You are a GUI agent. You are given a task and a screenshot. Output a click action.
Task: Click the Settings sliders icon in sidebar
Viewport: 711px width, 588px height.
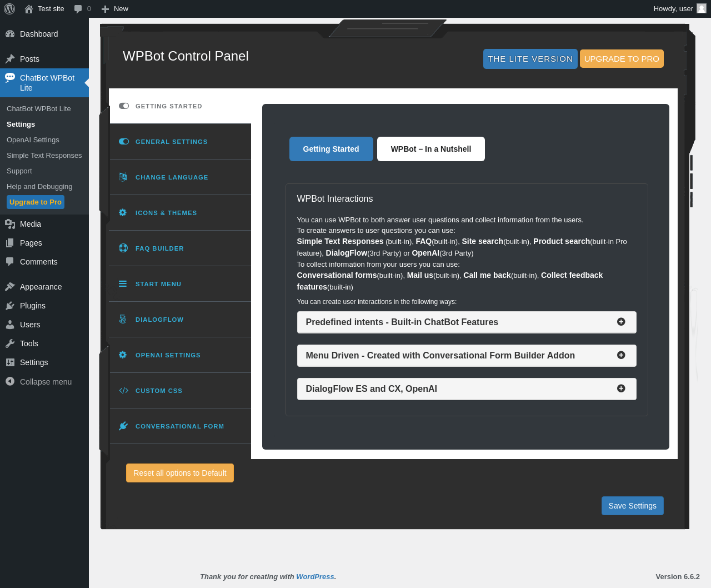tap(10, 362)
